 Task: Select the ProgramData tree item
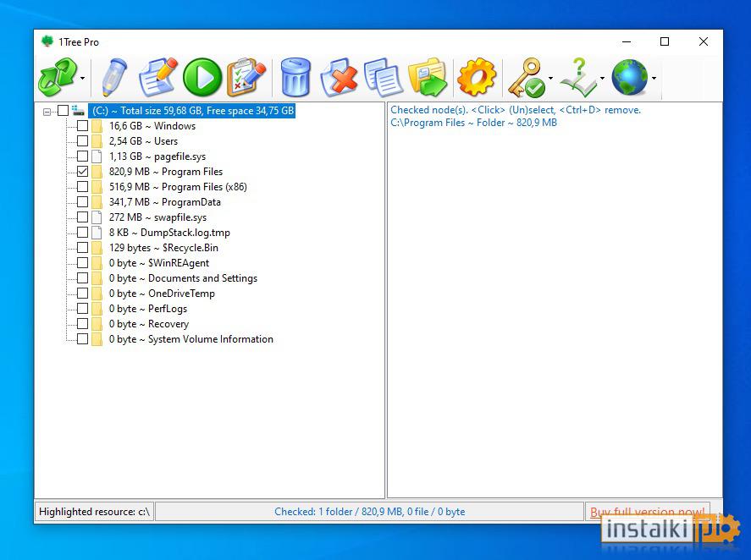click(165, 202)
